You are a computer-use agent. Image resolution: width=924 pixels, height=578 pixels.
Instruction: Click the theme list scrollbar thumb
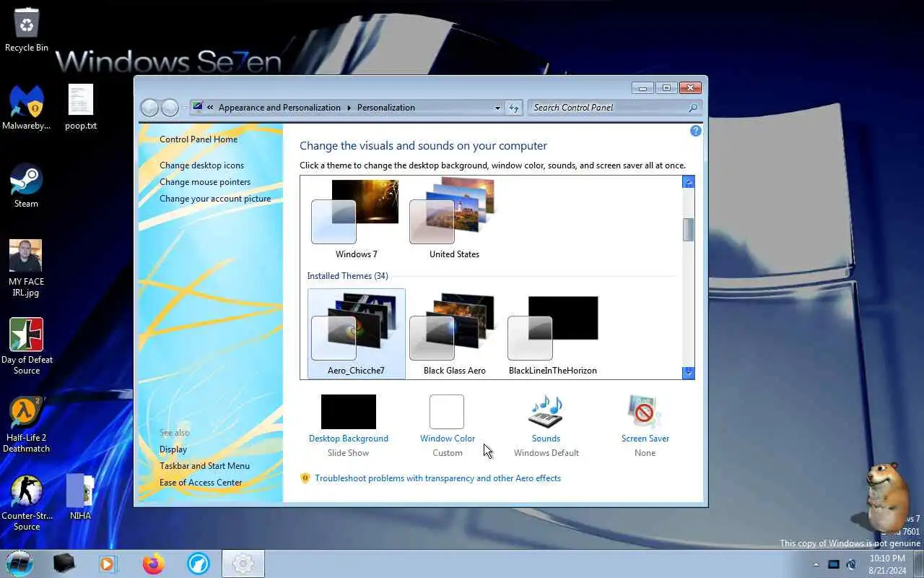tap(689, 230)
